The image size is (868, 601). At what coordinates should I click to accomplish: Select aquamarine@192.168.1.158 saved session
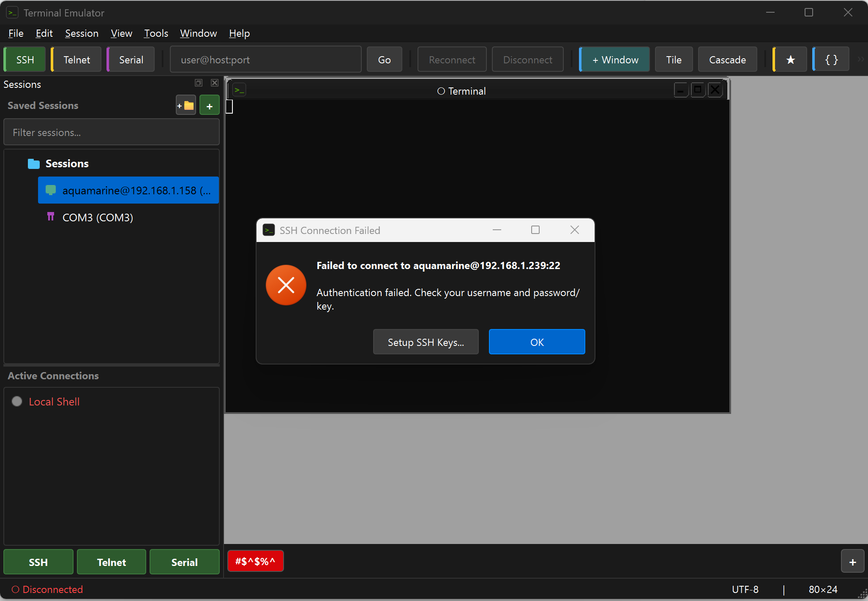pos(128,190)
